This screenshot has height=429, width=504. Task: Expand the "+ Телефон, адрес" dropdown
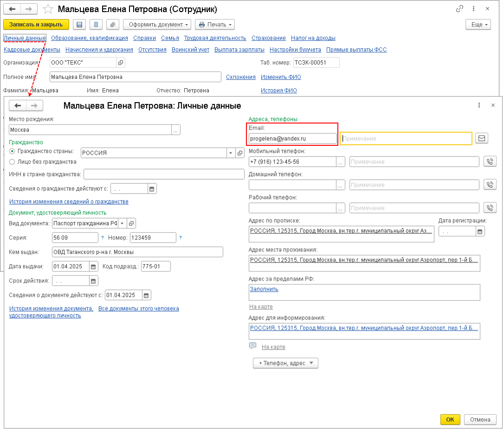coord(285,363)
